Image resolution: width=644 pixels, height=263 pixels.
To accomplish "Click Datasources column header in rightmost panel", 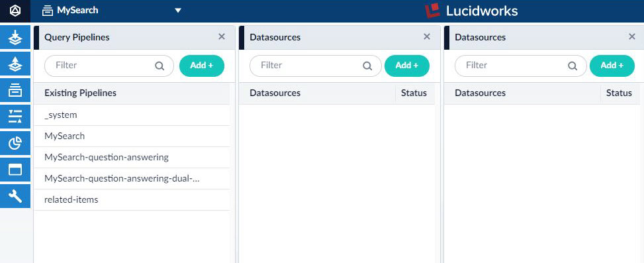I will [480, 93].
